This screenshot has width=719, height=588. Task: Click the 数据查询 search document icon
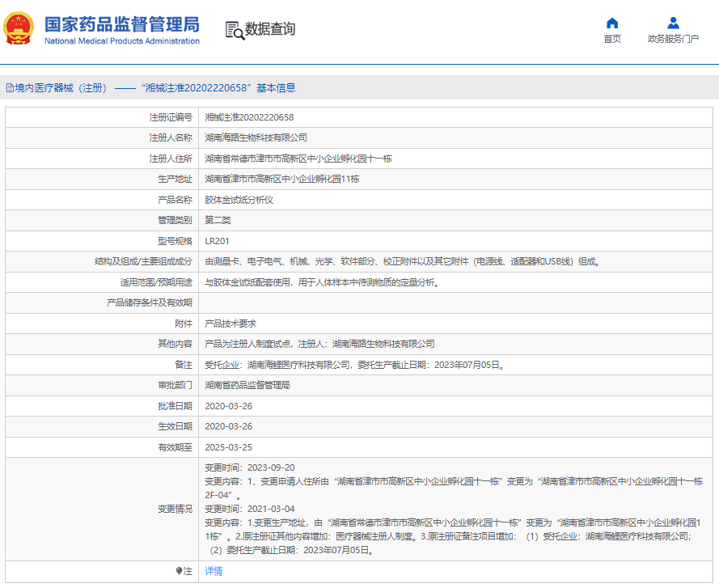pyautogui.click(x=235, y=31)
